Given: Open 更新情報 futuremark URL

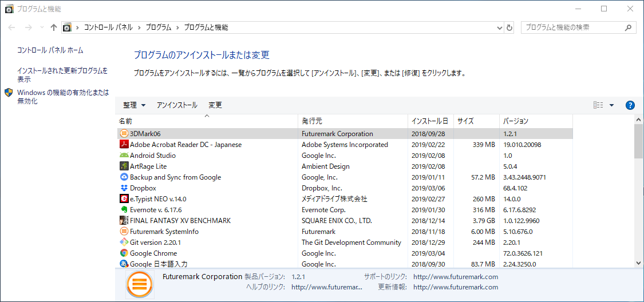Looking at the screenshot, I should tap(456, 287).
